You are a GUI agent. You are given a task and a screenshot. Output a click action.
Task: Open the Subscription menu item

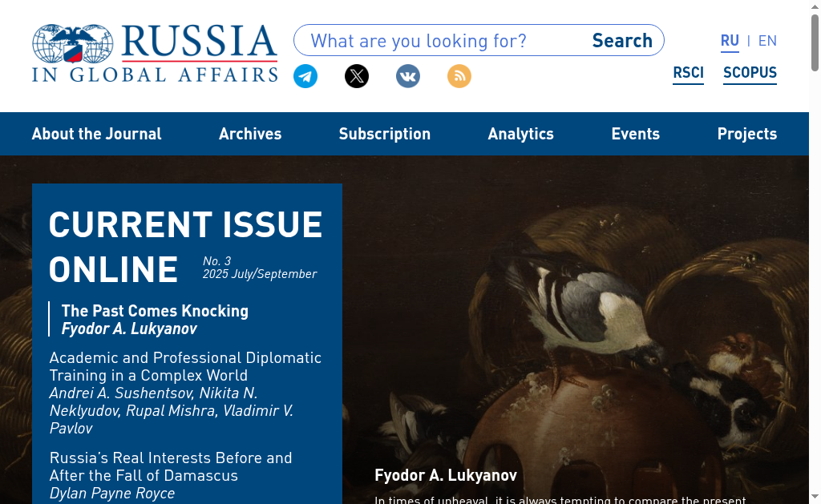tap(384, 134)
